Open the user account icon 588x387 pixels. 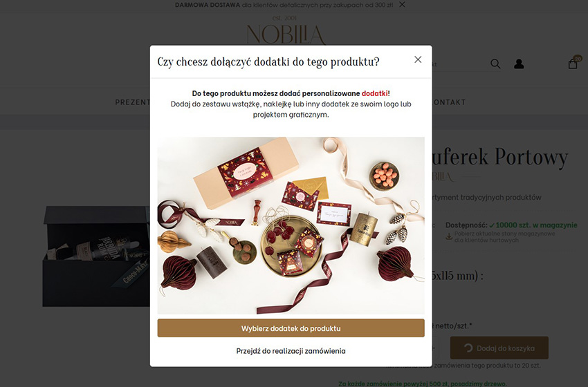pyautogui.click(x=519, y=64)
